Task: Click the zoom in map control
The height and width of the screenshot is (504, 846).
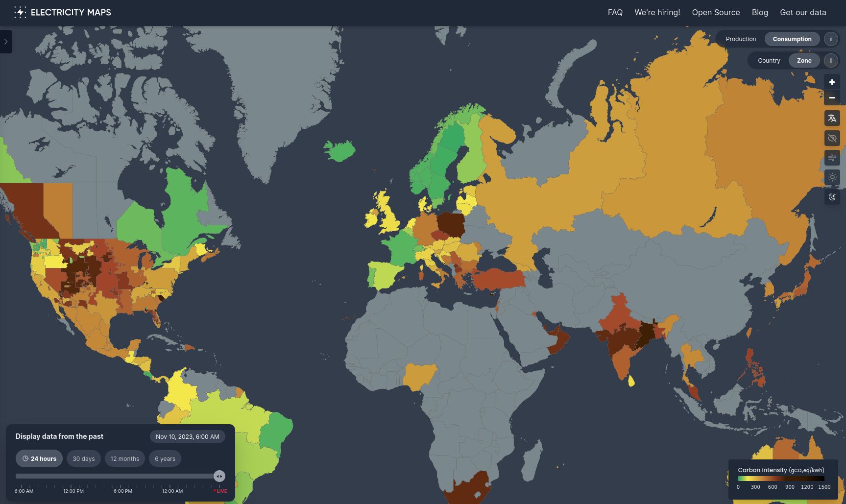Action: point(832,82)
